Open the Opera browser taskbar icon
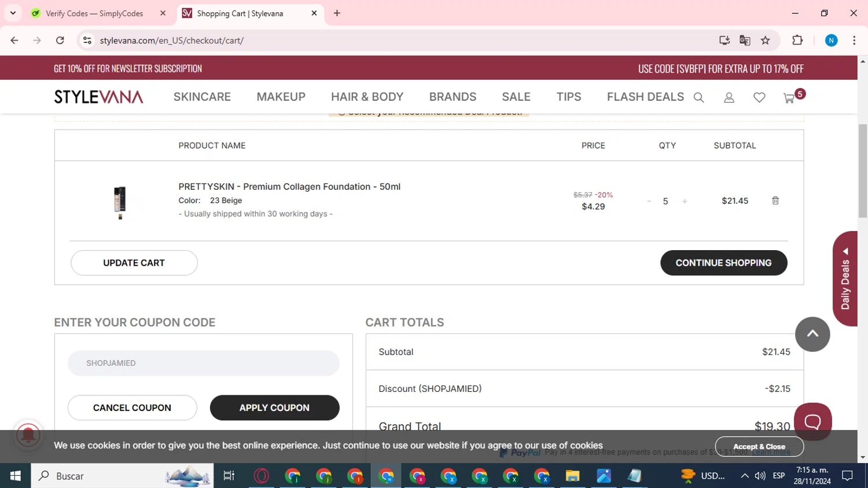 click(x=261, y=476)
